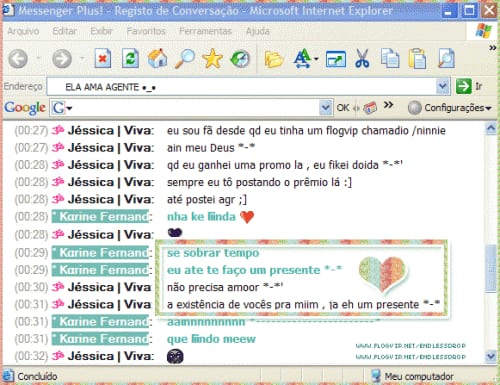Expand the address bar dropdown arrow

tap(443, 86)
